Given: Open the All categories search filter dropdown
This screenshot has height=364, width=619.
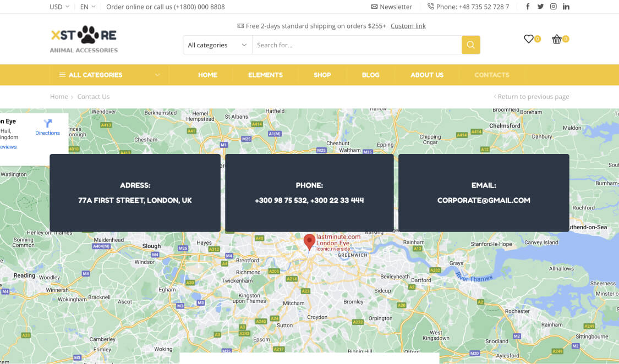Looking at the screenshot, I should pos(217,45).
